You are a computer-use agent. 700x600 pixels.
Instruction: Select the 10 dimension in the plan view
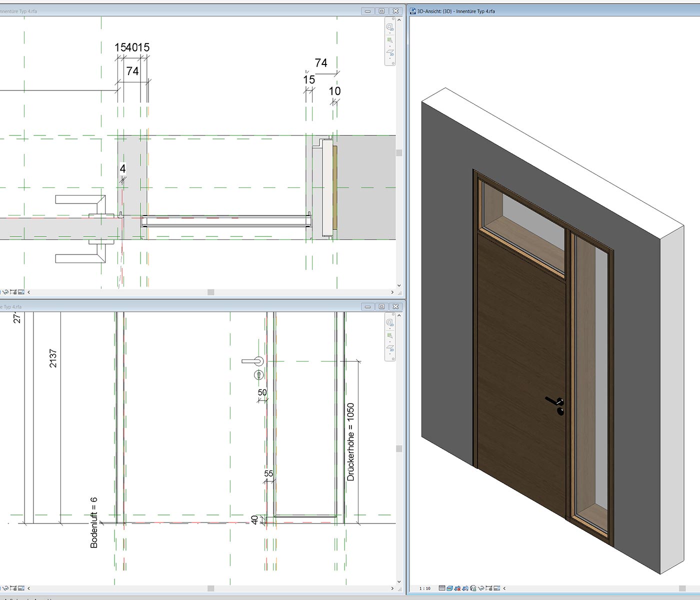[334, 91]
